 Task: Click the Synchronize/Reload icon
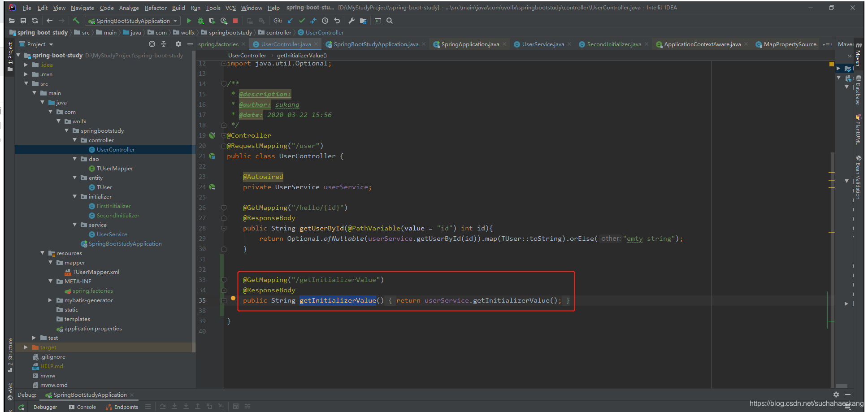pyautogui.click(x=35, y=21)
